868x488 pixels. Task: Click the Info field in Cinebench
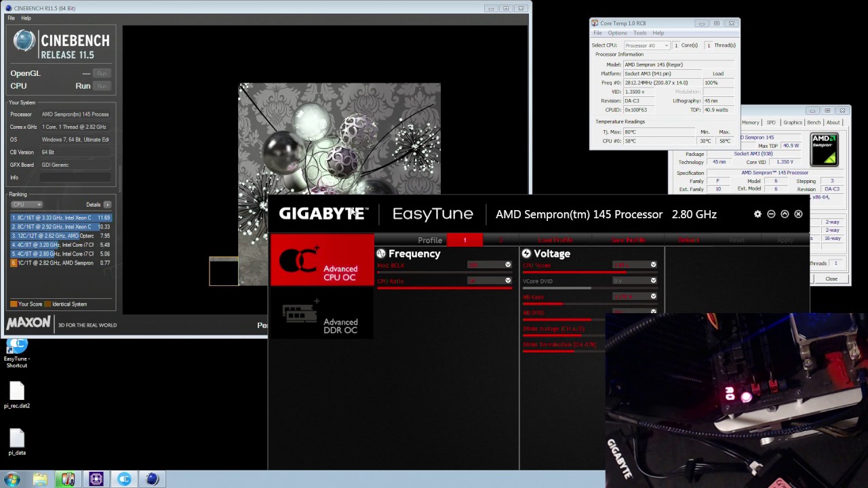pos(75,178)
